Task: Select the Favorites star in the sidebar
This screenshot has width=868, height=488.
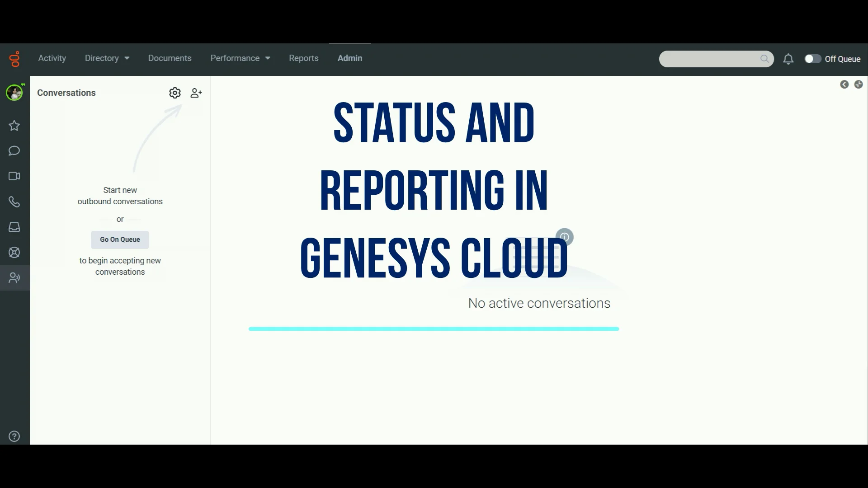Action: [14, 126]
